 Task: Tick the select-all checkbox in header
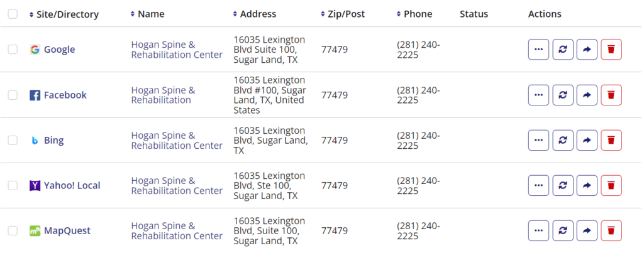click(x=13, y=14)
